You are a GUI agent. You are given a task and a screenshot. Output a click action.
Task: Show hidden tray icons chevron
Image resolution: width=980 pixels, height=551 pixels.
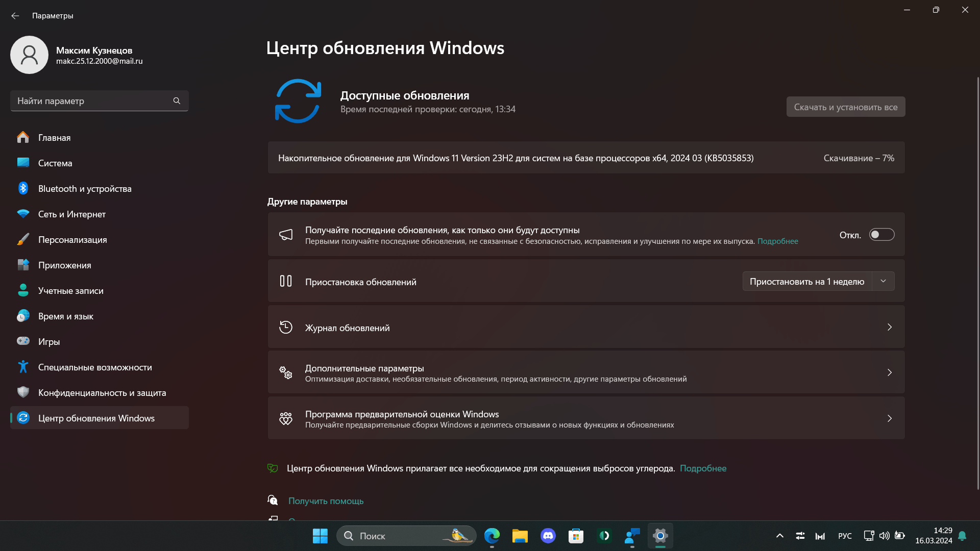780,536
